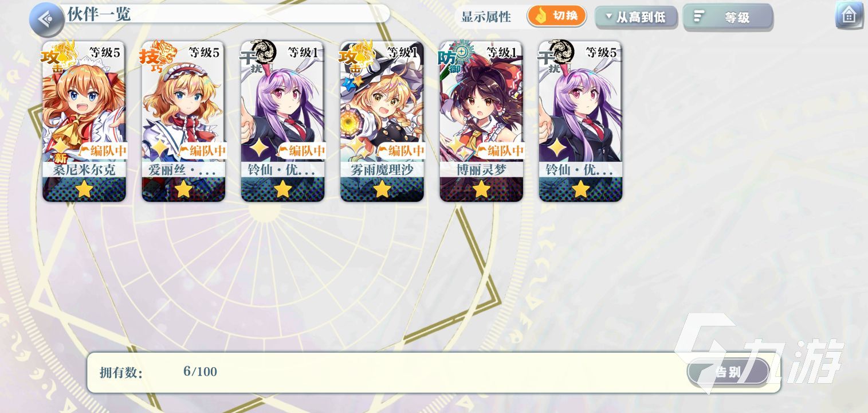The width and height of the screenshot is (868, 413).
Task: Click the sort lines icon beside 等级
Action: 698,17
